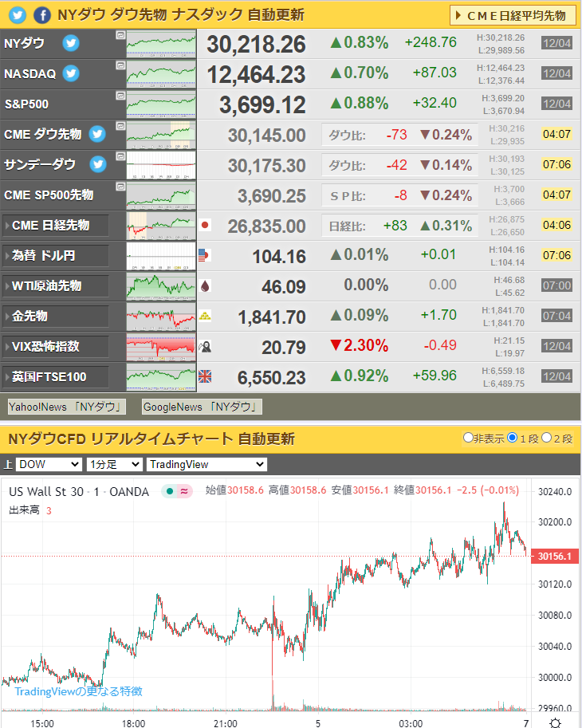Expand the WTI原油先物 row
The width and height of the screenshot is (582, 728).
pyautogui.click(x=56, y=286)
